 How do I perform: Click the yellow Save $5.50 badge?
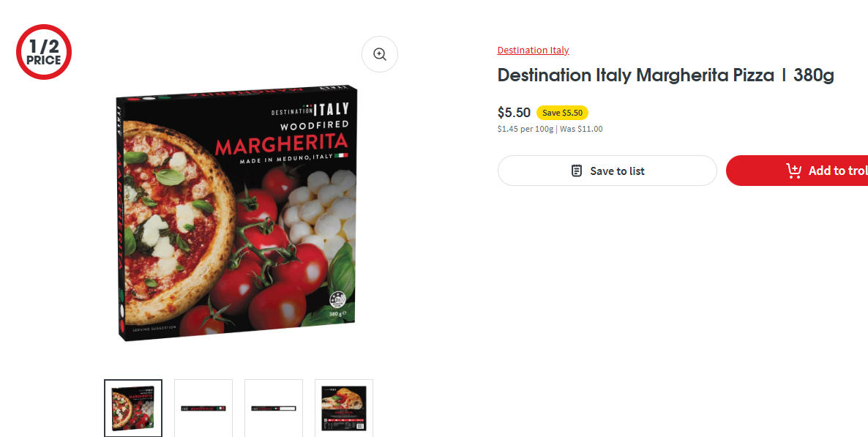562,113
